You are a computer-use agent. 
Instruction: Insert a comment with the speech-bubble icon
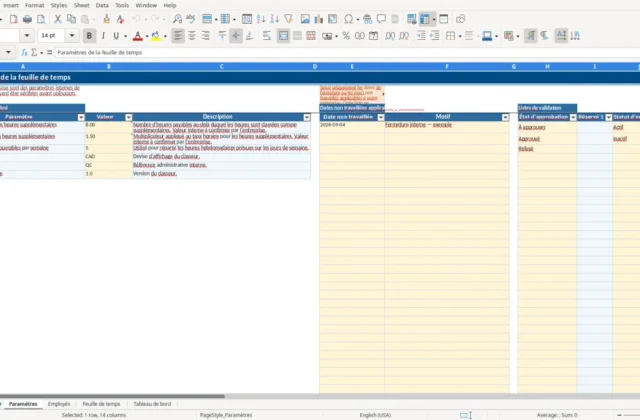click(381, 19)
